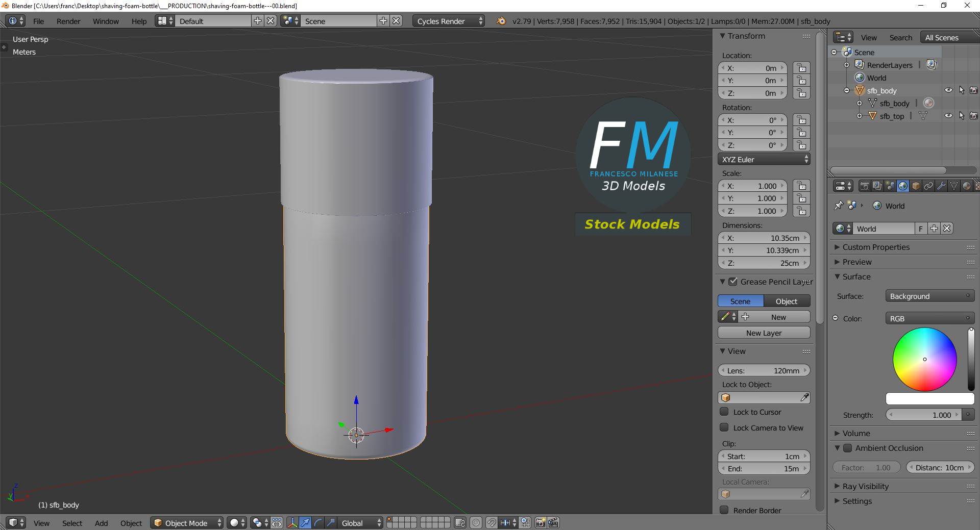Toggle visibility eye for sfb_top object

click(948, 116)
